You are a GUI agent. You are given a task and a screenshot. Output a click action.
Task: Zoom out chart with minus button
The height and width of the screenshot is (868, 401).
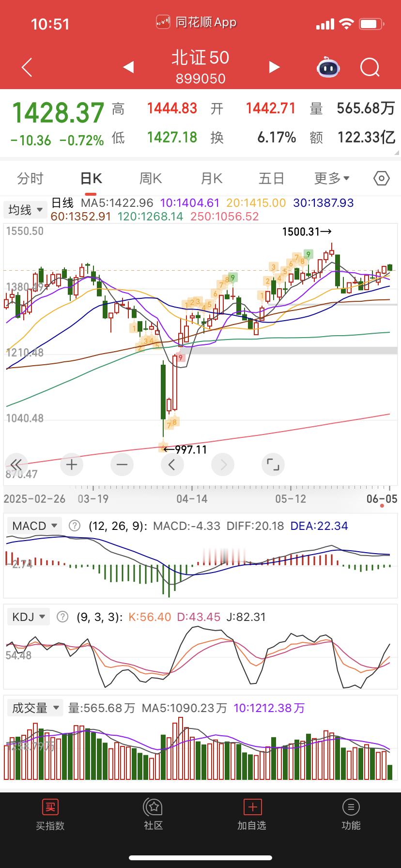coord(122,465)
